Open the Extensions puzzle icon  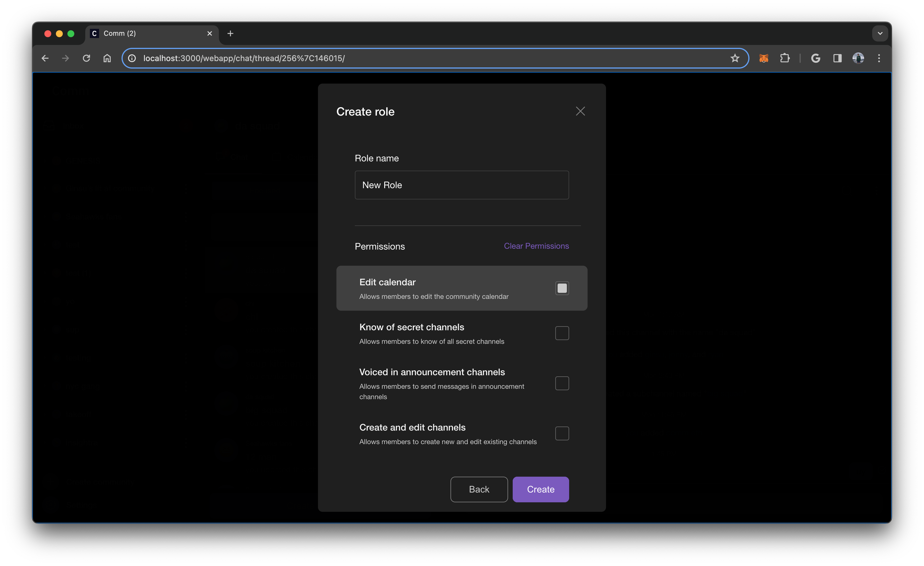785,58
